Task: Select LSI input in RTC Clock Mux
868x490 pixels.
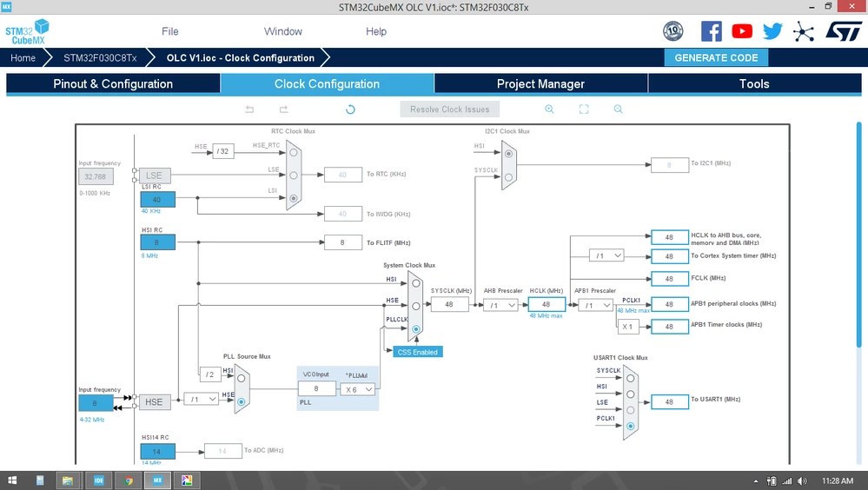Action: pyautogui.click(x=294, y=198)
